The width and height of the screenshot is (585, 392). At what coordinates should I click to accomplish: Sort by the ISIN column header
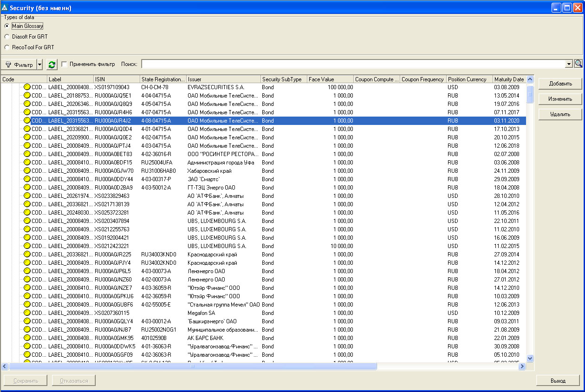click(x=117, y=79)
